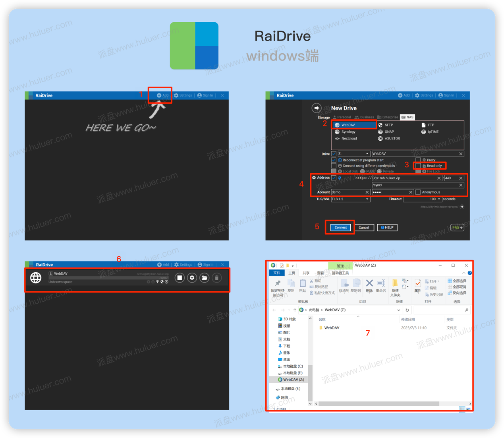
Task: Open Settings in the empty RaiDrive window
Action: click(183, 95)
